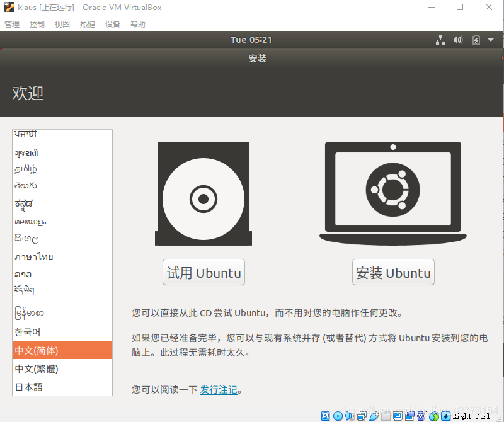Open the 控制 menu
The width and height of the screenshot is (504, 422).
[37, 24]
